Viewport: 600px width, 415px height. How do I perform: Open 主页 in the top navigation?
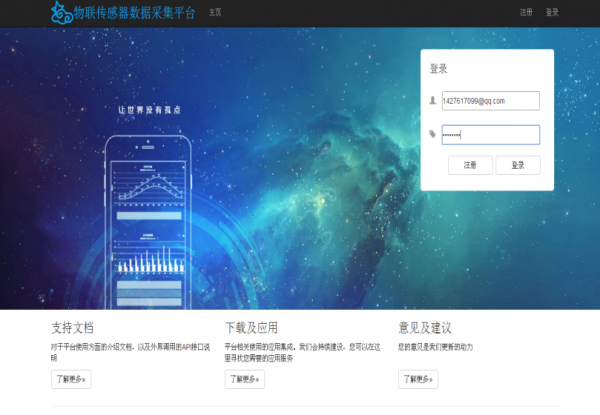coord(216,13)
